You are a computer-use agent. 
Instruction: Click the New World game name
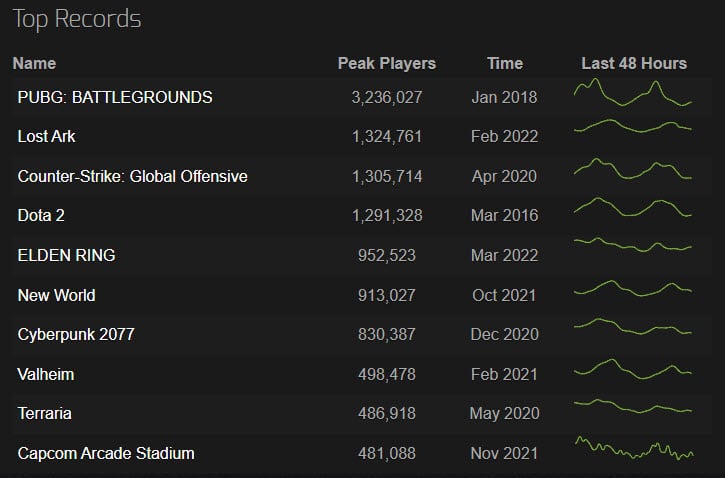(x=57, y=295)
